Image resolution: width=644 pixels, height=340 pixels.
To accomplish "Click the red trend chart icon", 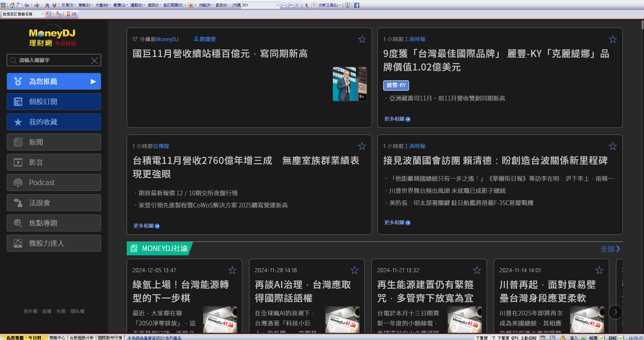I will click(290, 5).
